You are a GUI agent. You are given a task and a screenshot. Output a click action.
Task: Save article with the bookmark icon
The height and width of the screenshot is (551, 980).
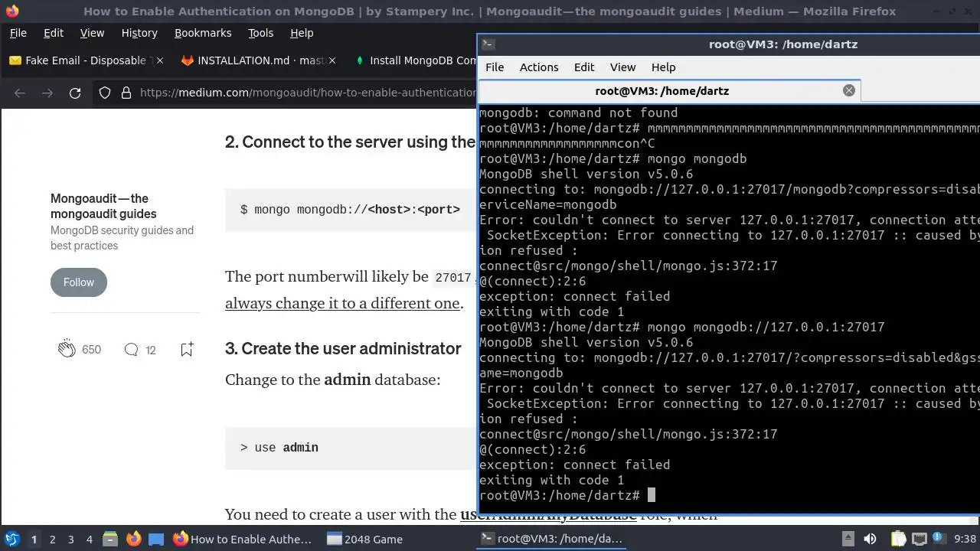pyautogui.click(x=187, y=350)
